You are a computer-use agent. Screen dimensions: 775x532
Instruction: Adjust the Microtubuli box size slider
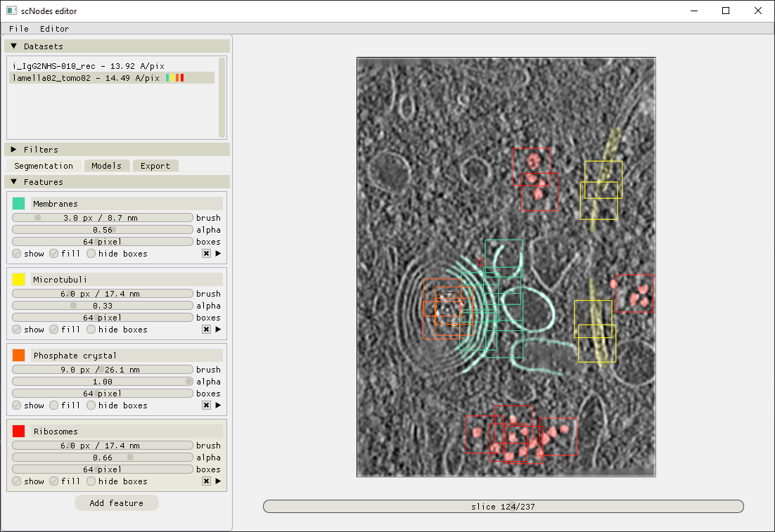(x=102, y=318)
